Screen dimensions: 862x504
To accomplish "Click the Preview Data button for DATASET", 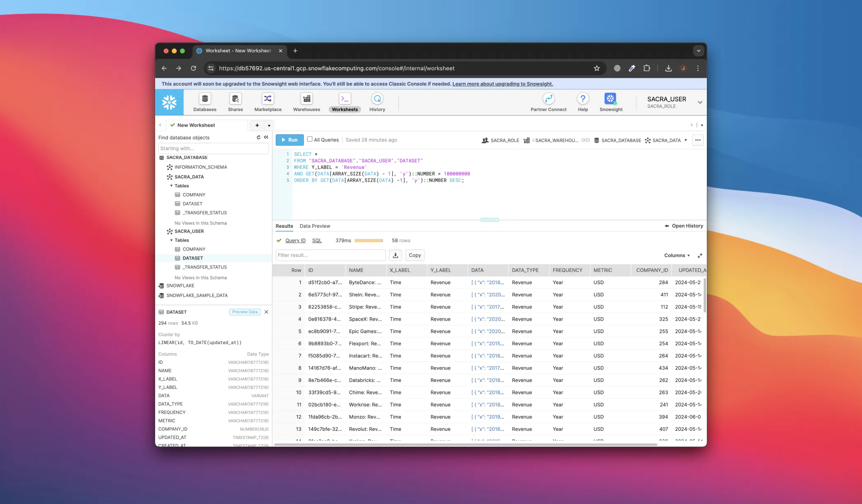I will point(245,312).
